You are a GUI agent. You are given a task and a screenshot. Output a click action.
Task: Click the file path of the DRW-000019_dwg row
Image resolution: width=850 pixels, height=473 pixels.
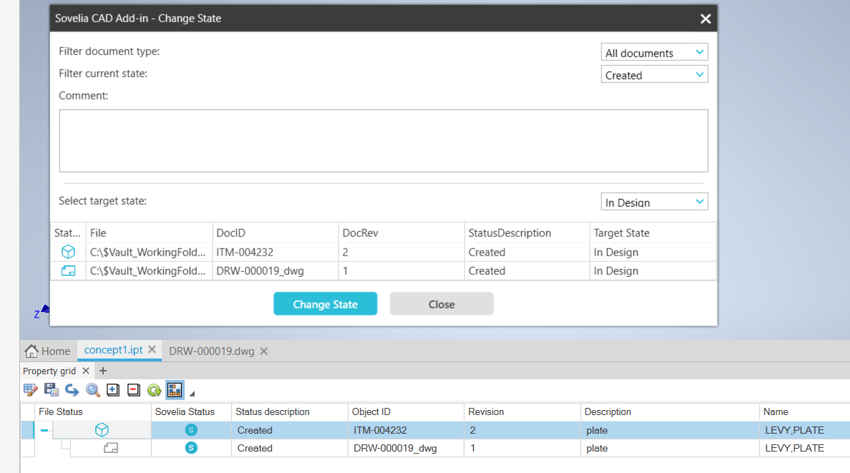point(148,271)
